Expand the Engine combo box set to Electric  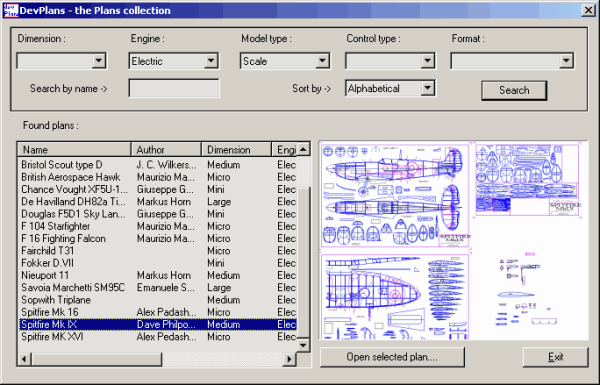211,61
